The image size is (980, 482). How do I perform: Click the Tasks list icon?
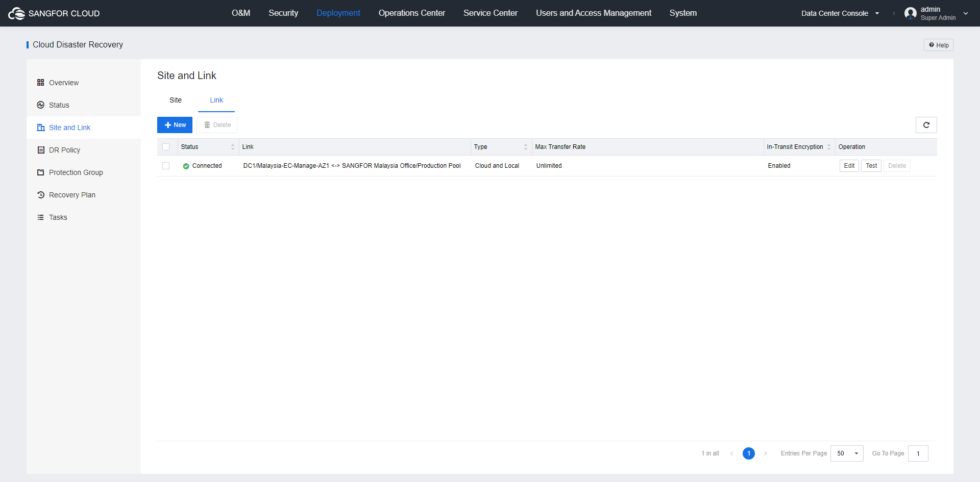coord(41,217)
